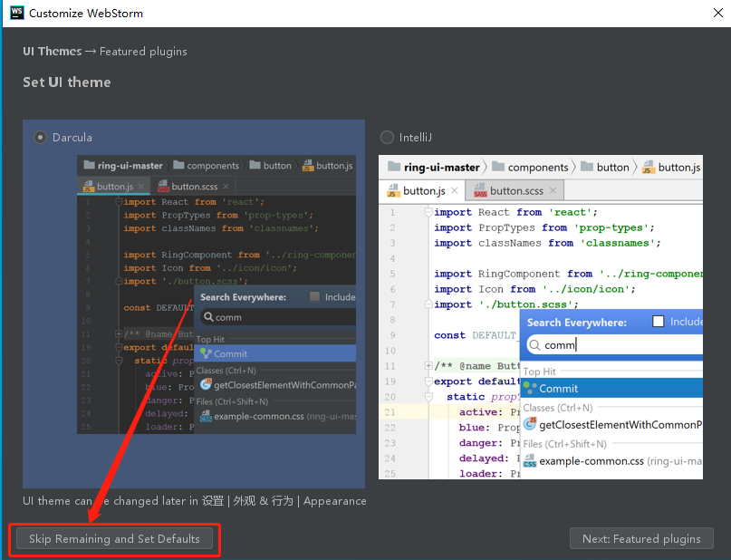
Task: Click Commit icon in IntelliJ preview results
Action: pyautogui.click(x=530, y=388)
